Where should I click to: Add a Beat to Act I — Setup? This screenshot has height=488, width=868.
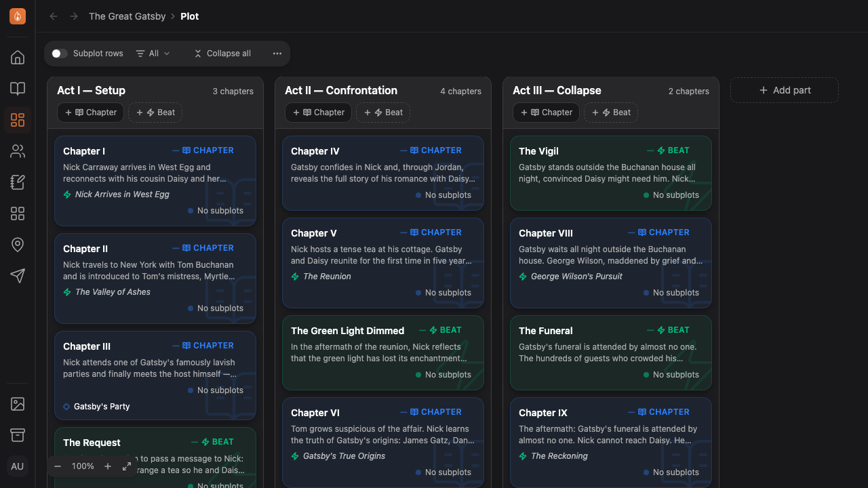(x=155, y=113)
